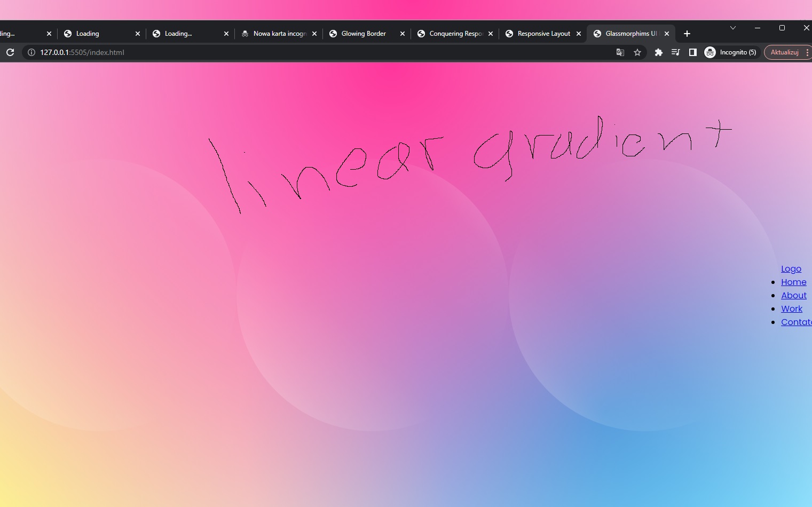The image size is (812, 507).
Task: Open the Extensions puzzle icon
Action: tap(659, 52)
